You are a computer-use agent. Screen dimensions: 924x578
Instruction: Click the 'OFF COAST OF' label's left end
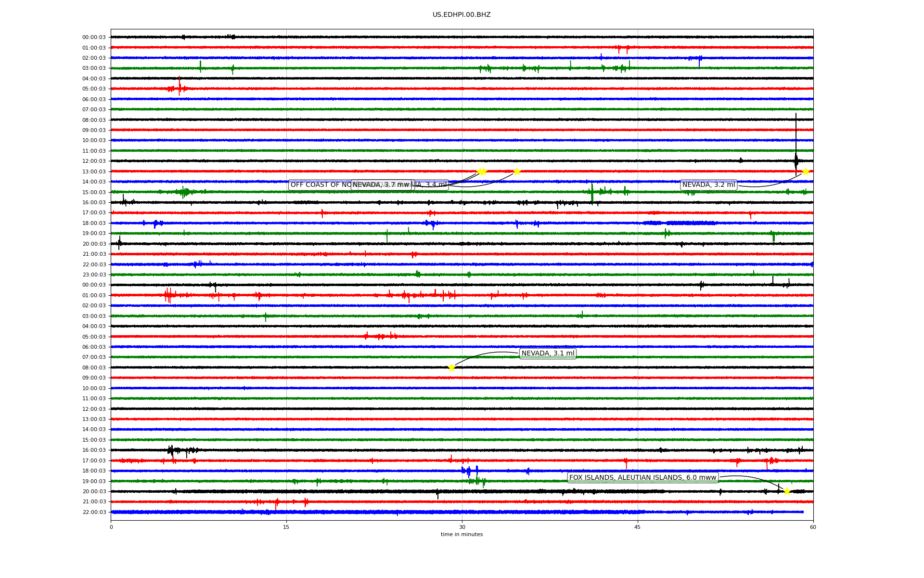(x=310, y=185)
